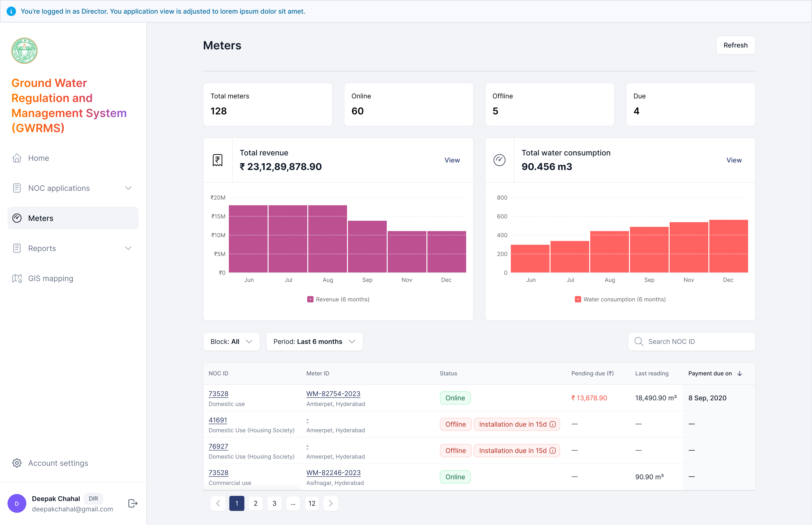This screenshot has height=525, width=812.
Task: Click the next page arrow in pagination
Action: [330, 503]
